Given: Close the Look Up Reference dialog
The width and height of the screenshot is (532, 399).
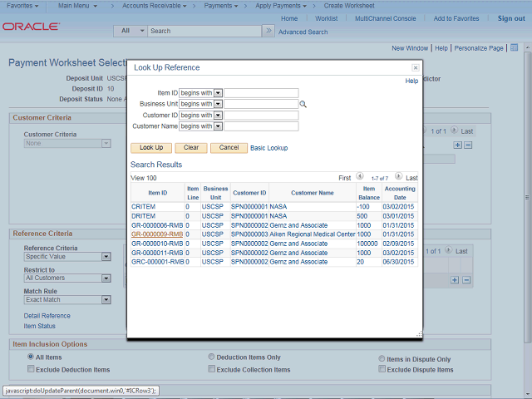Looking at the screenshot, I should [x=415, y=67].
